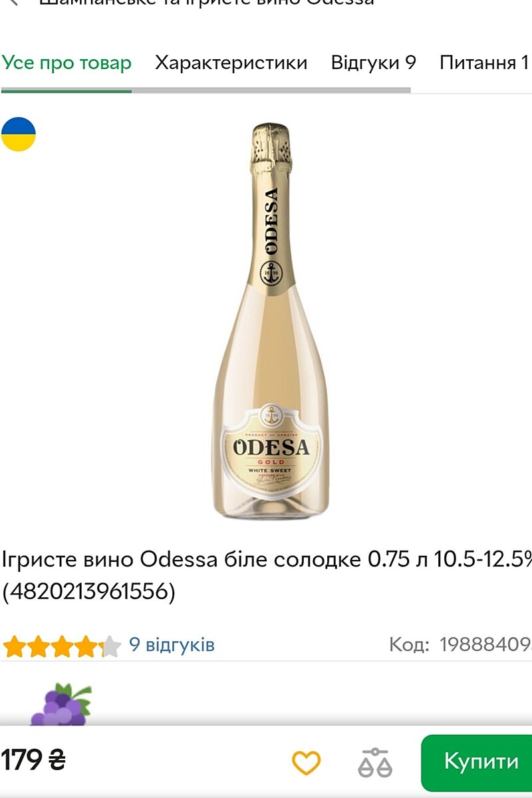Open the Усе про товар tab
The height and width of the screenshot is (798, 532).
coord(66,63)
